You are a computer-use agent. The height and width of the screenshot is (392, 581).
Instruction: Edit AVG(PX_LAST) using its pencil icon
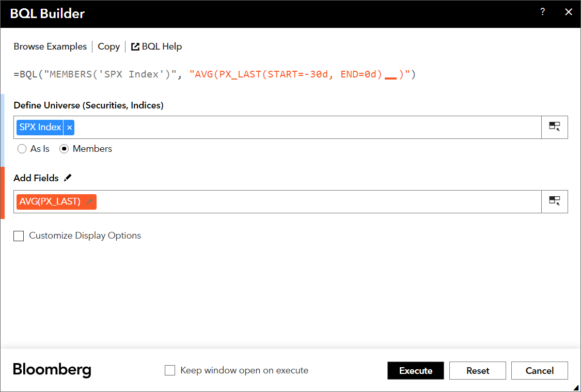[89, 201]
